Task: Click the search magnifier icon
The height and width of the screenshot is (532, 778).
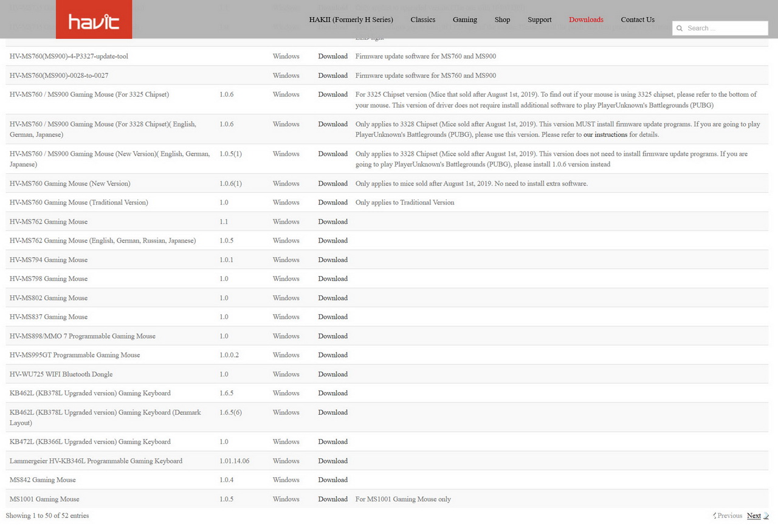Action: click(680, 28)
